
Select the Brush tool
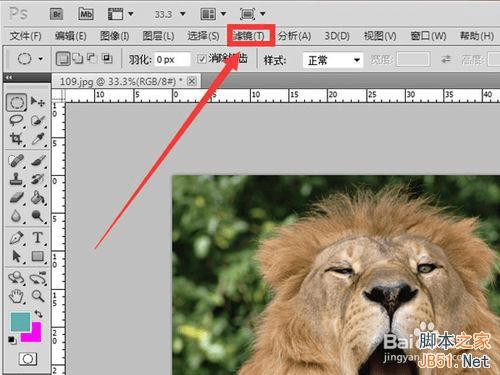pyautogui.click(x=38, y=161)
